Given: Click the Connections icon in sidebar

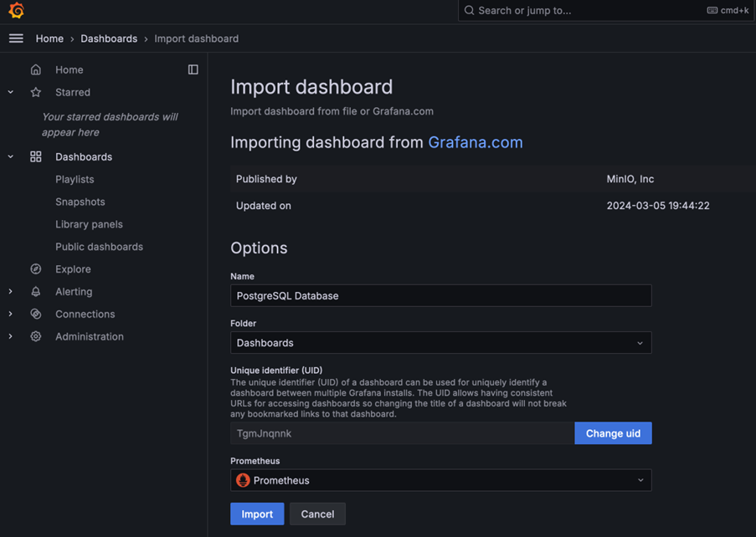Looking at the screenshot, I should point(36,314).
